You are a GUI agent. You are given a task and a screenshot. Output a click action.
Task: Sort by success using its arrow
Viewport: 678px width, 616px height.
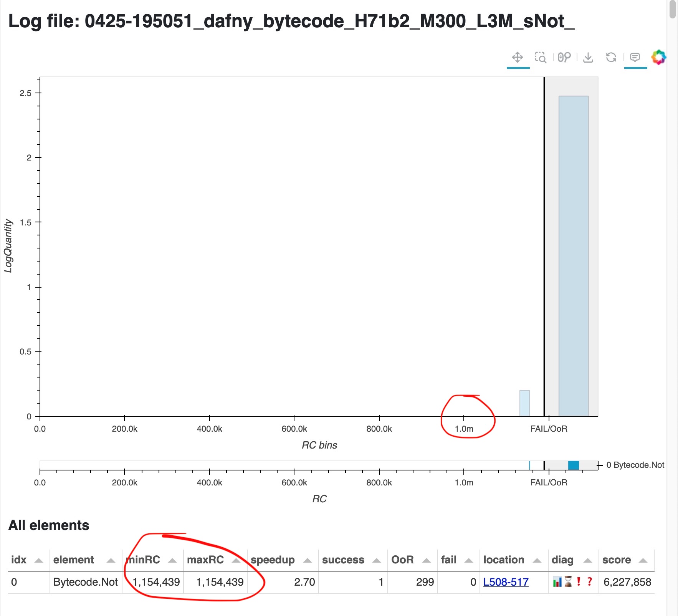[x=377, y=560]
